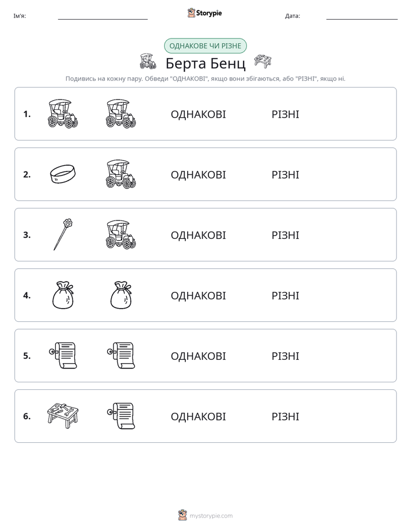Select ОДНАКОВІ for row 5
Viewport: 411px width, 532px height.
[x=198, y=356]
